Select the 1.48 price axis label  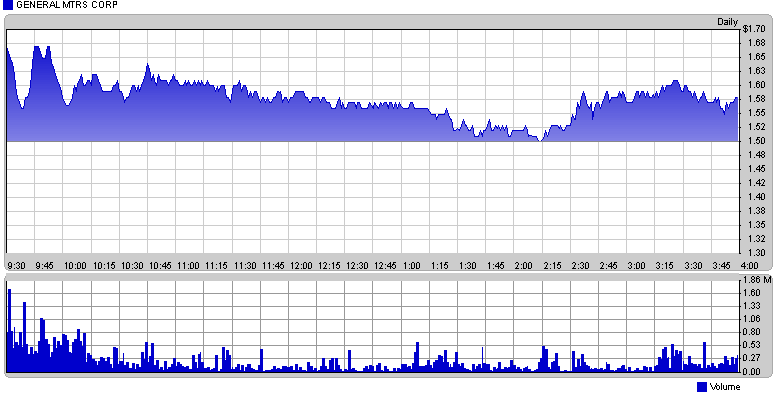[756, 155]
